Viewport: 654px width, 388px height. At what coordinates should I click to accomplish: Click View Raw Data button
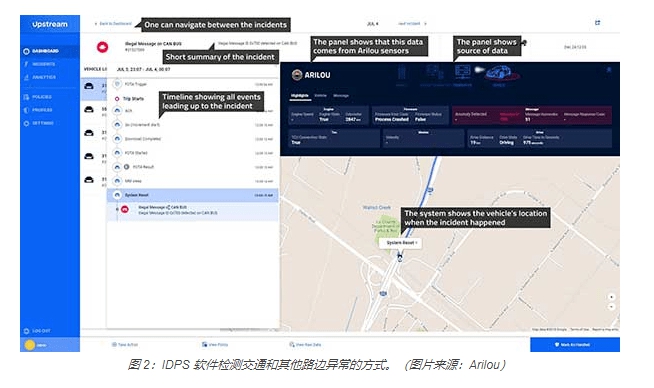pyautogui.click(x=305, y=345)
